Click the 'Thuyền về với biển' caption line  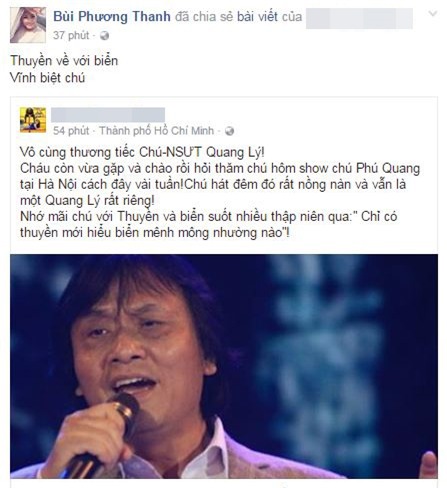(64, 61)
